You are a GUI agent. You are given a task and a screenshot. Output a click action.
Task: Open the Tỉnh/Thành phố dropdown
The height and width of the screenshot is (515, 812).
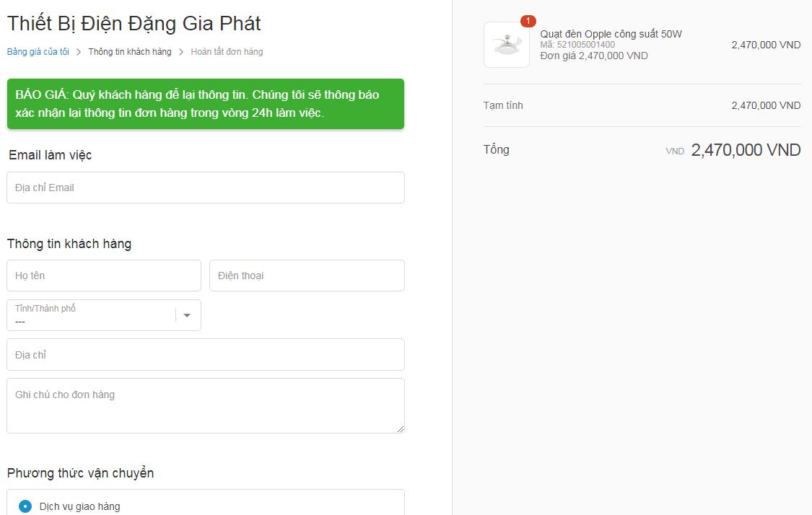[103, 314]
